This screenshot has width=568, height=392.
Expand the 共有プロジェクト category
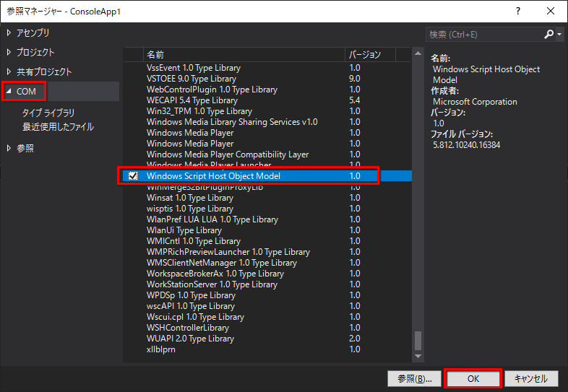click(x=9, y=72)
